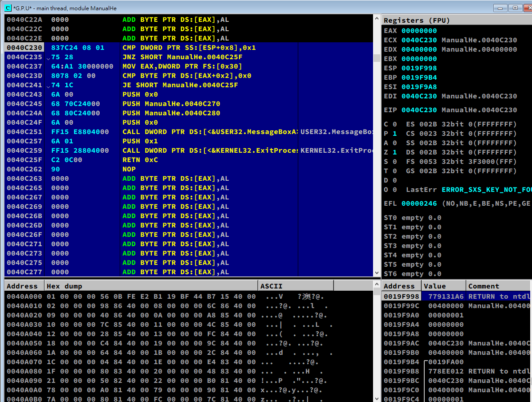This screenshot has width=532, height=402.
Task: Toggle the C carry flag value
Action: click(x=395, y=124)
